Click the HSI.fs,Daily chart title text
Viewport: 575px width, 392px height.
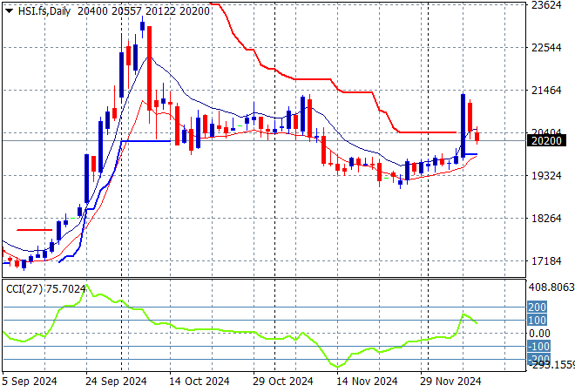click(44, 9)
